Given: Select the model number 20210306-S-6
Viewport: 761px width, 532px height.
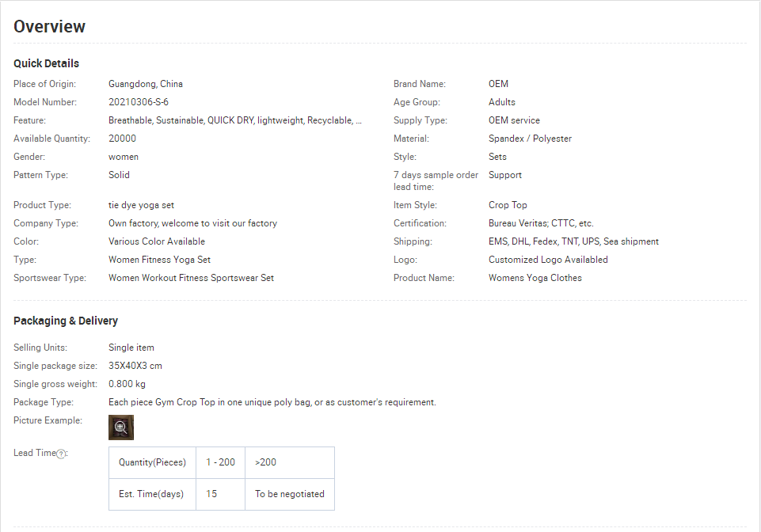Looking at the screenshot, I should 139,102.
